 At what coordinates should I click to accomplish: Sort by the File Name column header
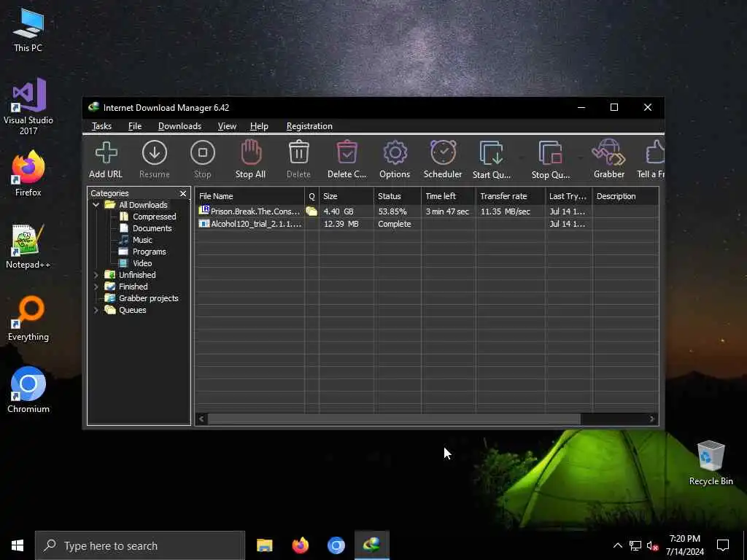249,196
